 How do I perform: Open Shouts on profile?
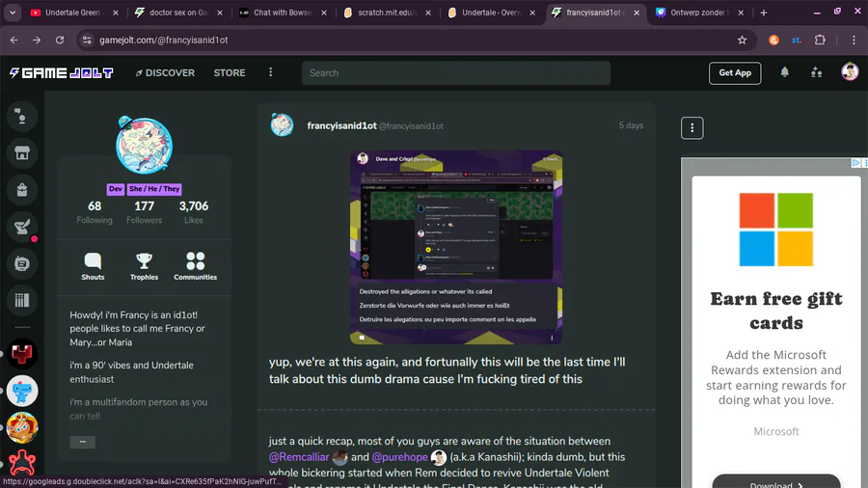click(93, 267)
